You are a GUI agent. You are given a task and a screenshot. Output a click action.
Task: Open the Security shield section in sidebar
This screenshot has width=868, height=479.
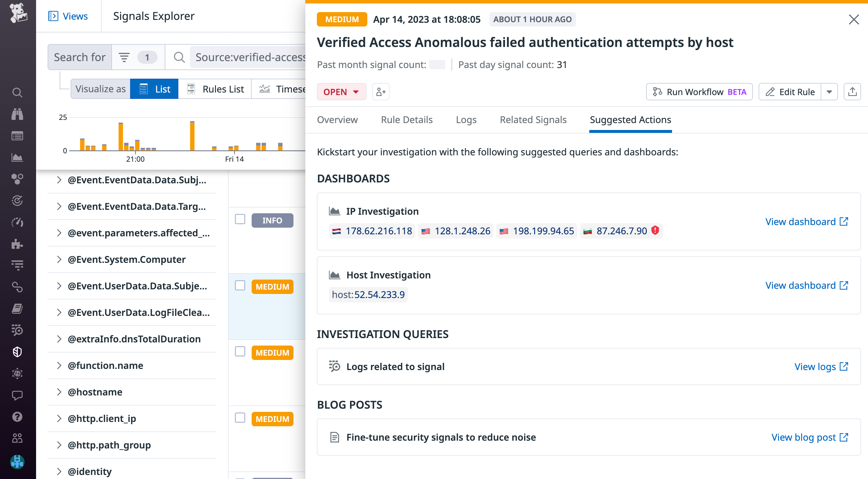17,352
